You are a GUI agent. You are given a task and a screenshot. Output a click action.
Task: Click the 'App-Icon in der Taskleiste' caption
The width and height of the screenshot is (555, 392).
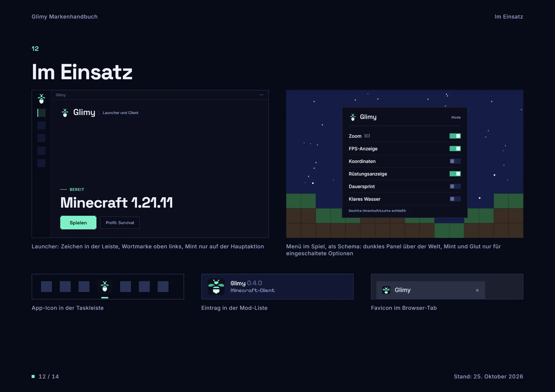coord(68,308)
